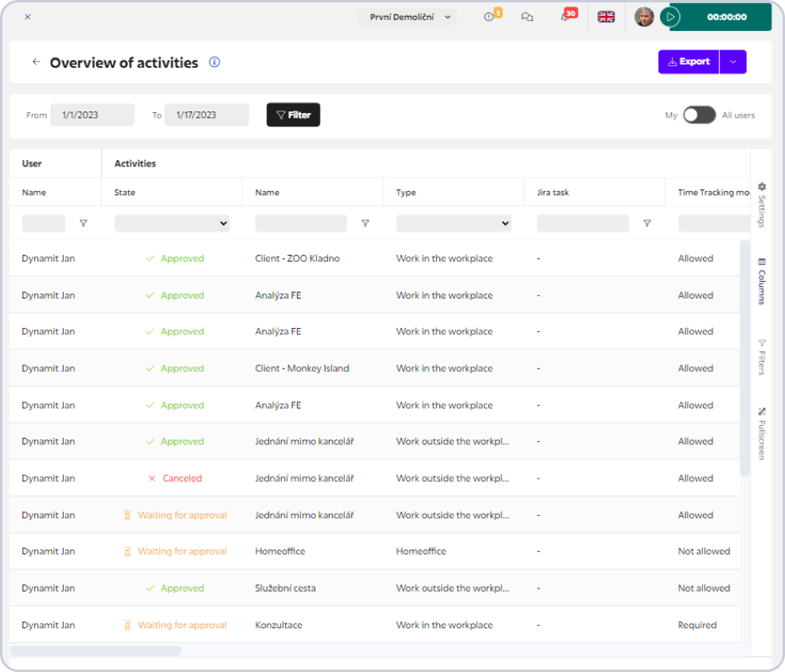Screen dimensions: 785x672
Task: Start the time tracker play button
Action: [x=670, y=17]
